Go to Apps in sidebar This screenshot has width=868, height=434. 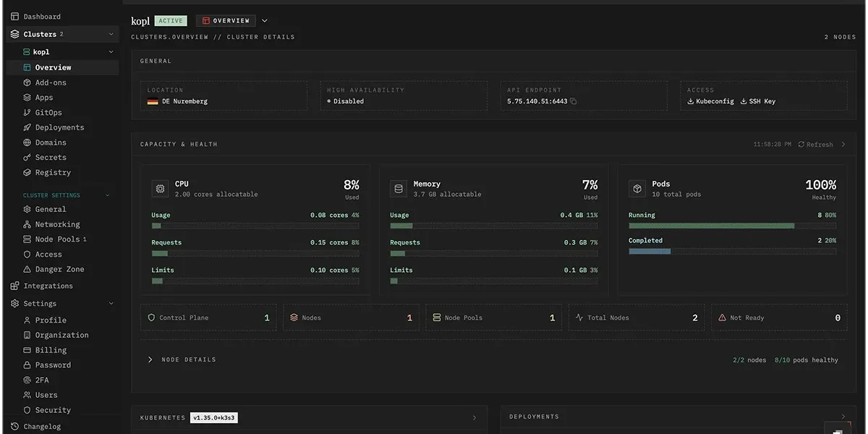44,98
